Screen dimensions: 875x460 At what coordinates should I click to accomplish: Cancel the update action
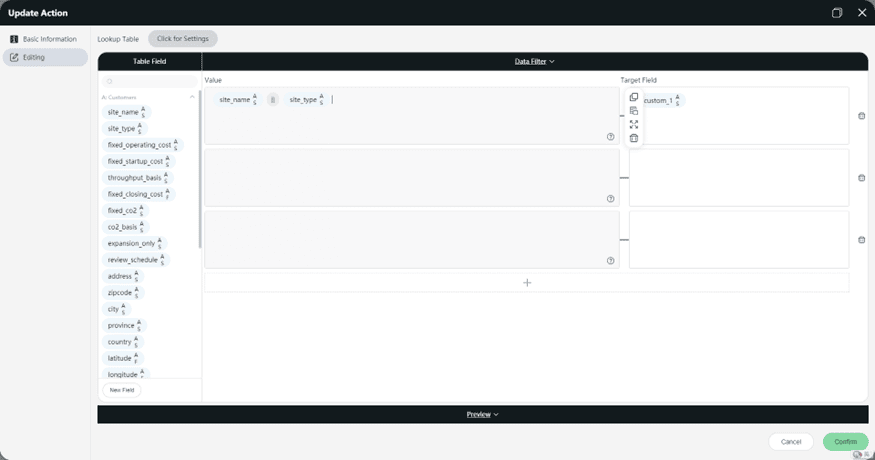point(791,442)
